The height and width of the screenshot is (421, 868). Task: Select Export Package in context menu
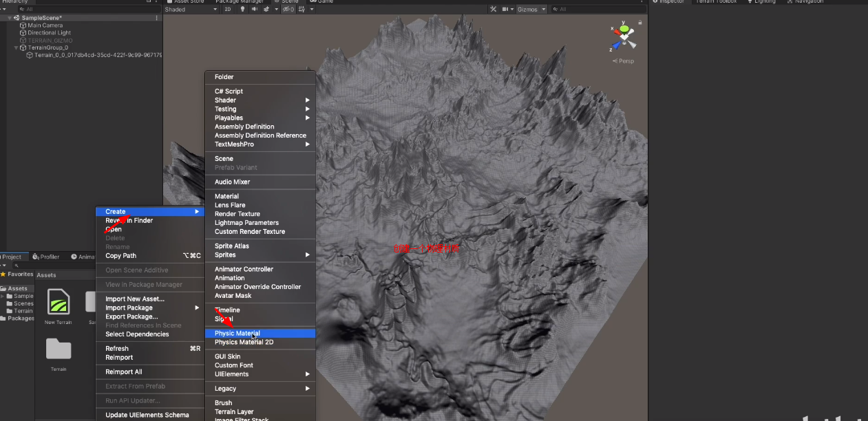pyautogui.click(x=150, y=316)
